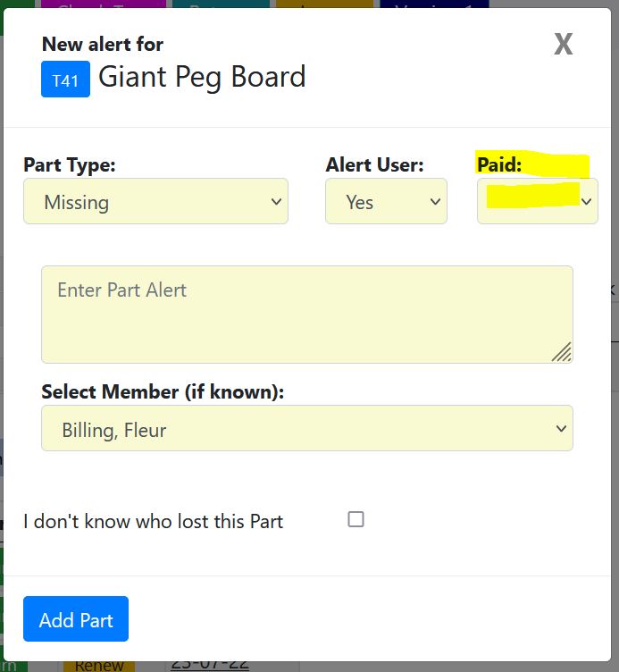This screenshot has width=619, height=672.
Task: Open the underlined 23-07-22 date link
Action: [x=210, y=664]
